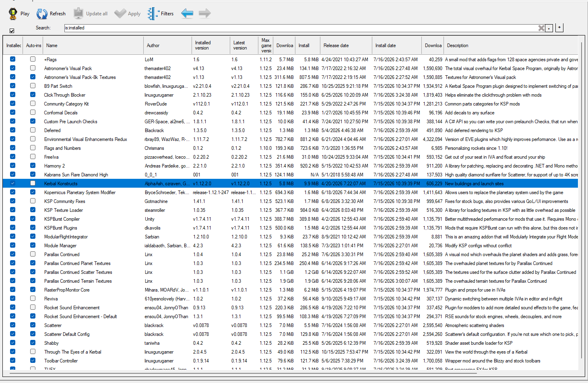The image size is (588, 383).
Task: Select the Community Category Kit mod
Action: point(66,104)
